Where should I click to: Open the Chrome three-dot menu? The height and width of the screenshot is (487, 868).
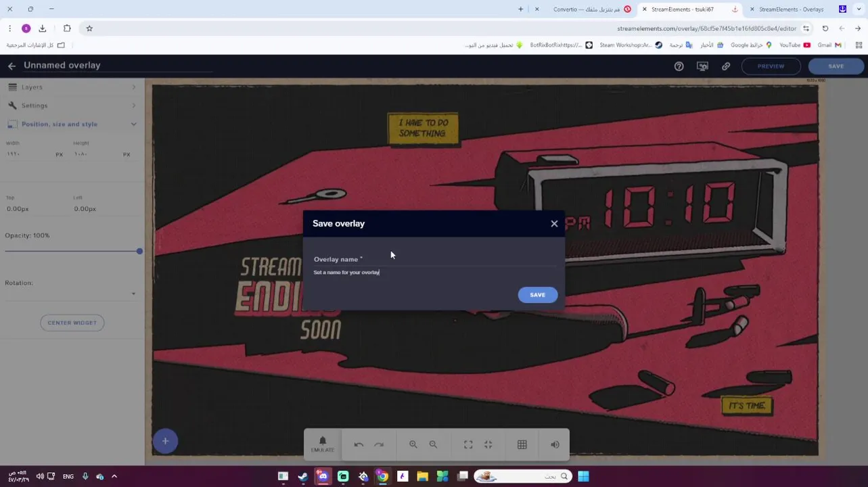click(x=9, y=28)
